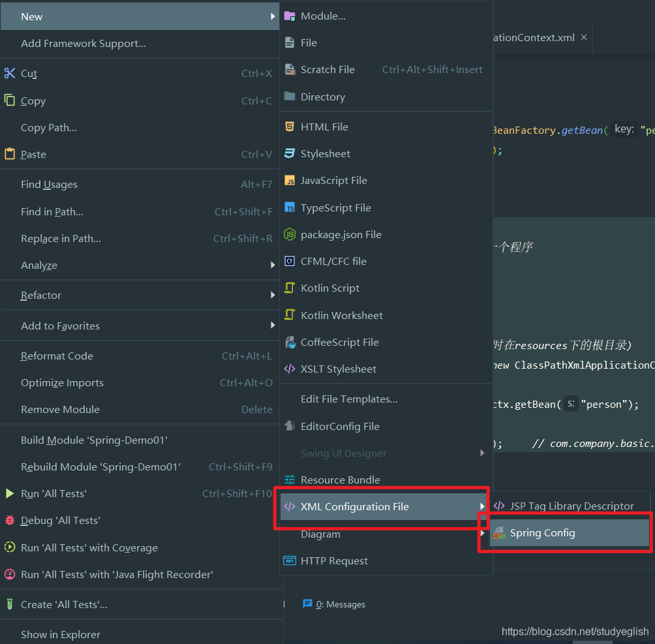
Task: Click the TypeScript File icon
Action: coord(290,207)
